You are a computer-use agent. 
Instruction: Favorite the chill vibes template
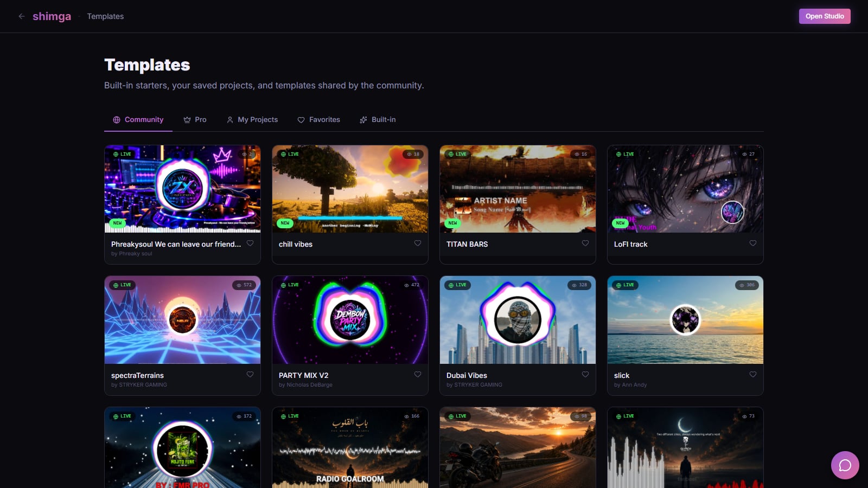point(418,243)
